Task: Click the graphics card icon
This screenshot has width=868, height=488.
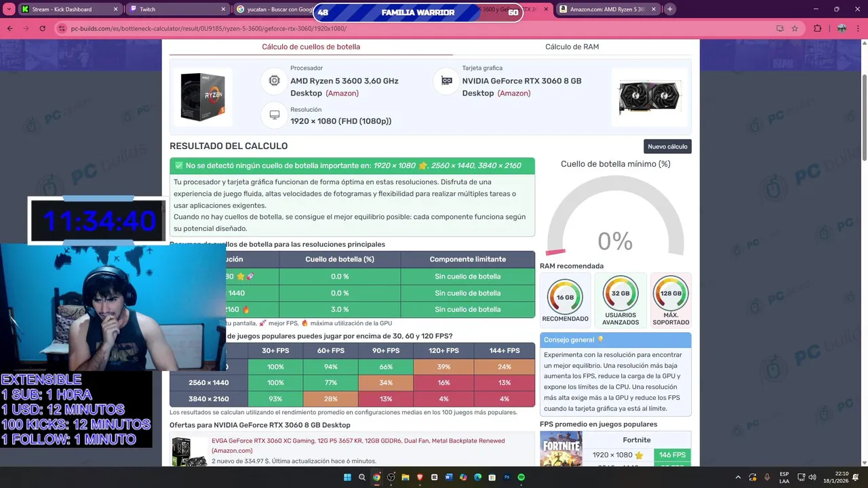Action: (446, 81)
